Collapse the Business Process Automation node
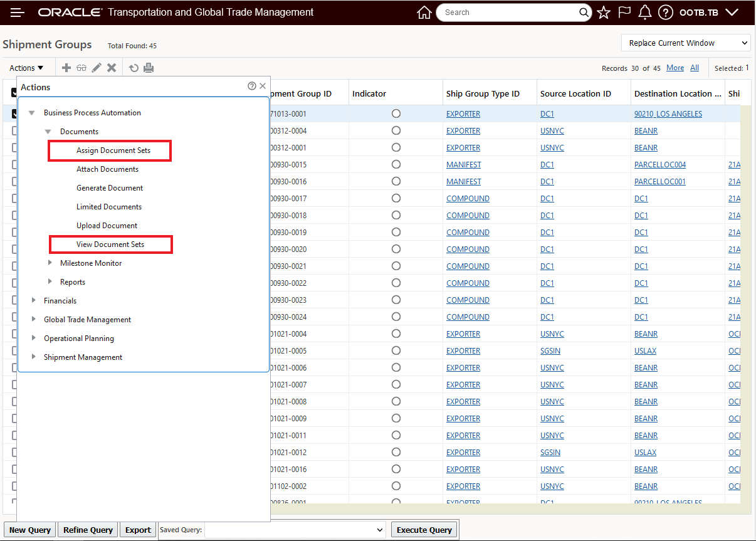 coord(32,113)
